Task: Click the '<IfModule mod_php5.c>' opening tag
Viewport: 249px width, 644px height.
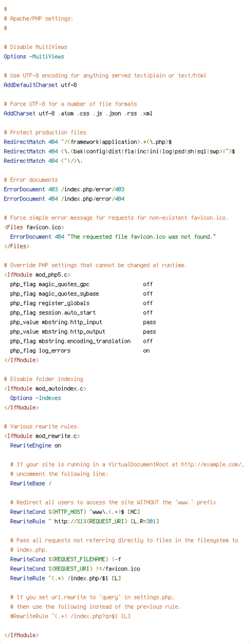Action: tap(40, 275)
